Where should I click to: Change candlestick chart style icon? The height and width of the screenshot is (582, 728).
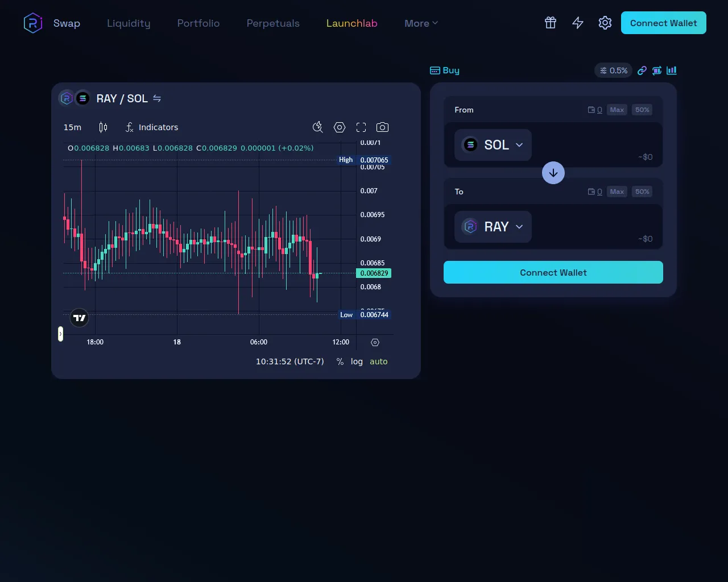point(103,127)
